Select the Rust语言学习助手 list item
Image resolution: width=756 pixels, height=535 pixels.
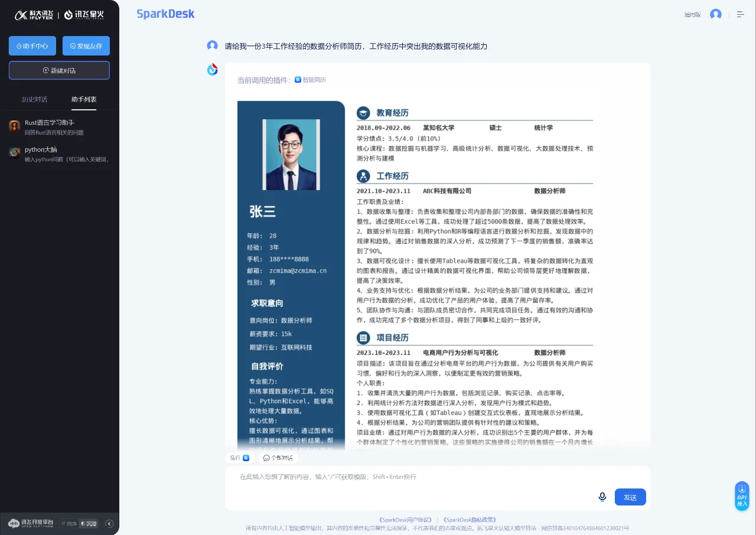(59, 127)
